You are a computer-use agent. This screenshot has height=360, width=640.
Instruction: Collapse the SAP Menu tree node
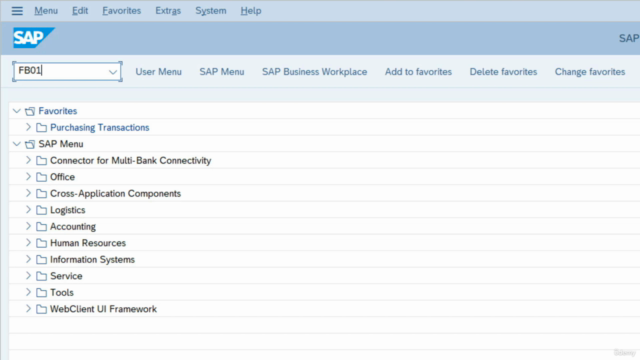(x=17, y=144)
